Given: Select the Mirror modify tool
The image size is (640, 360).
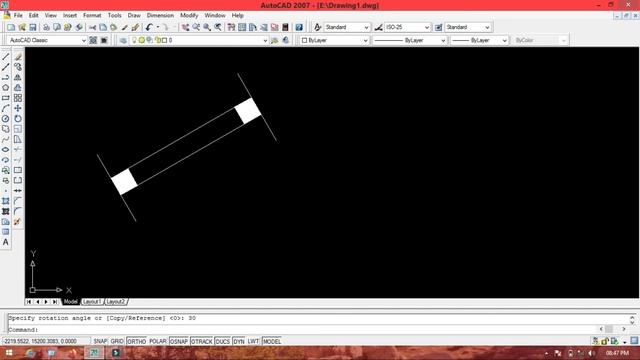Looking at the screenshot, I should tap(18, 77).
